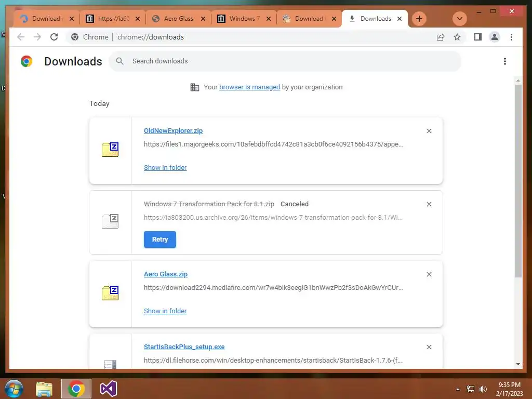Screen dimensions: 532x399
Task: Open File Explorer from the taskbar
Action: tap(44, 389)
